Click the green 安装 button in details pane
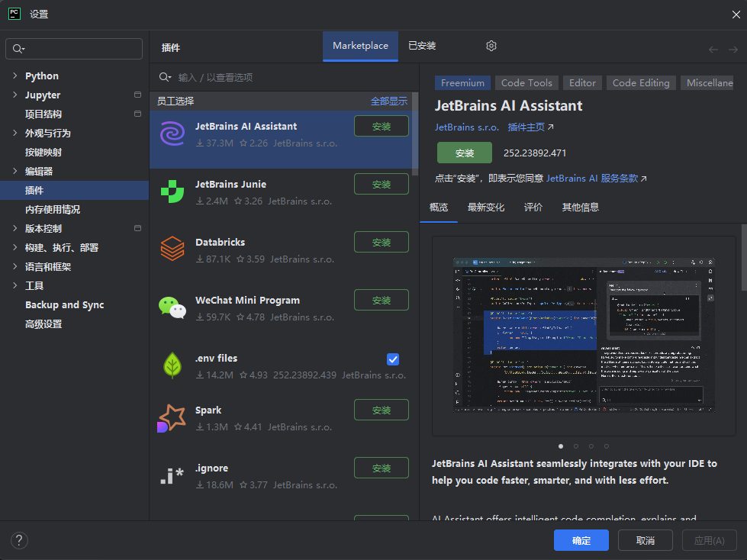This screenshot has height=560, width=747. [465, 153]
